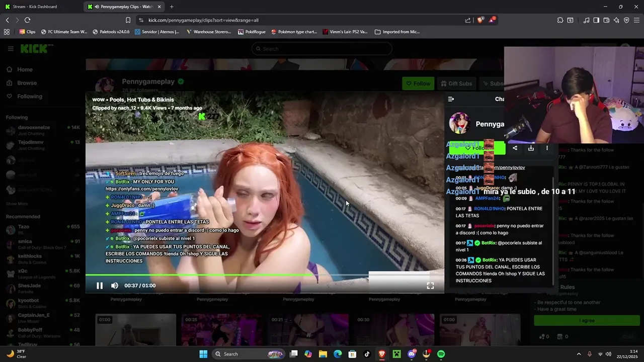Open Discord from taskbar

point(412,354)
